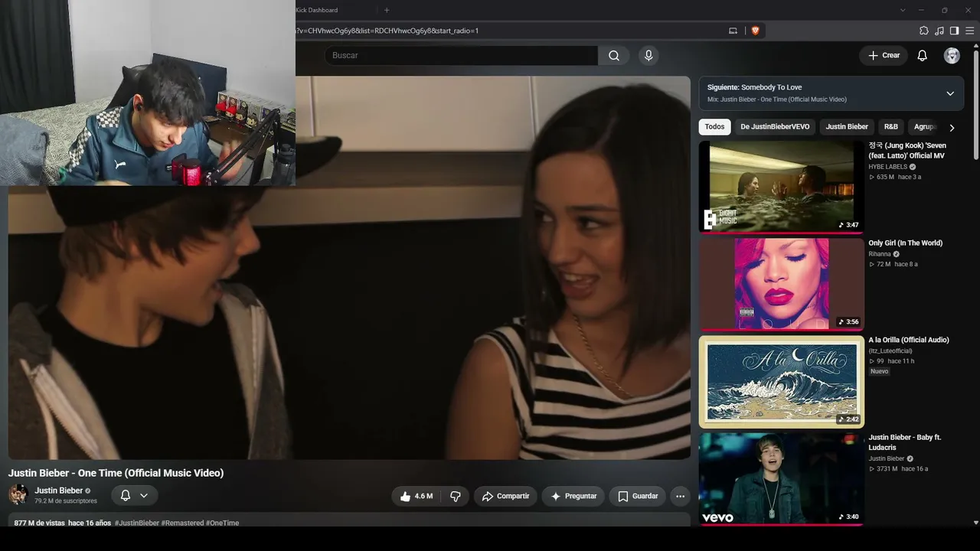Click the 'Somebody To Love' next-up text
The image size is (980, 551).
772,87
